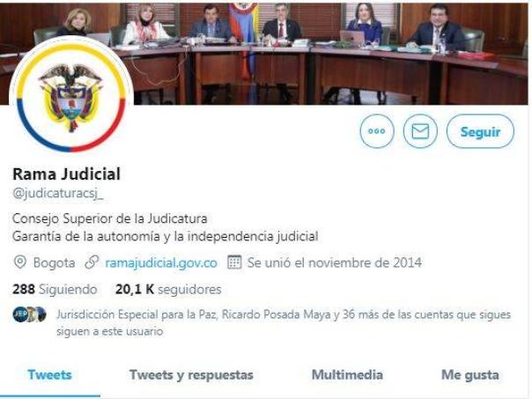View the 288 Siguiendo list
Viewport: 532px width, 399px height.
(55, 290)
